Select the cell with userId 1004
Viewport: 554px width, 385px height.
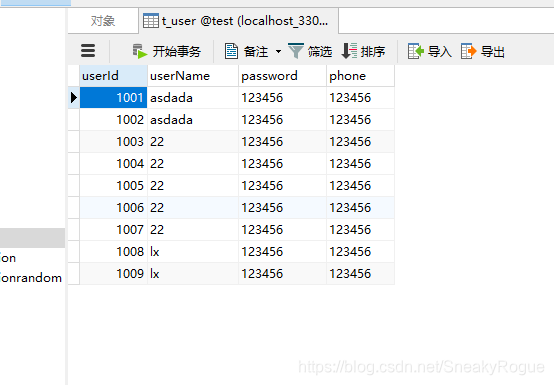113,164
